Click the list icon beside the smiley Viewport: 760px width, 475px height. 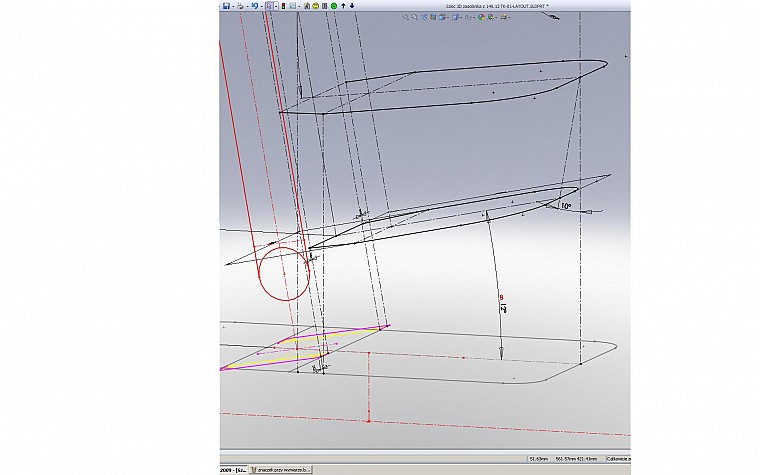pyautogui.click(x=325, y=6)
